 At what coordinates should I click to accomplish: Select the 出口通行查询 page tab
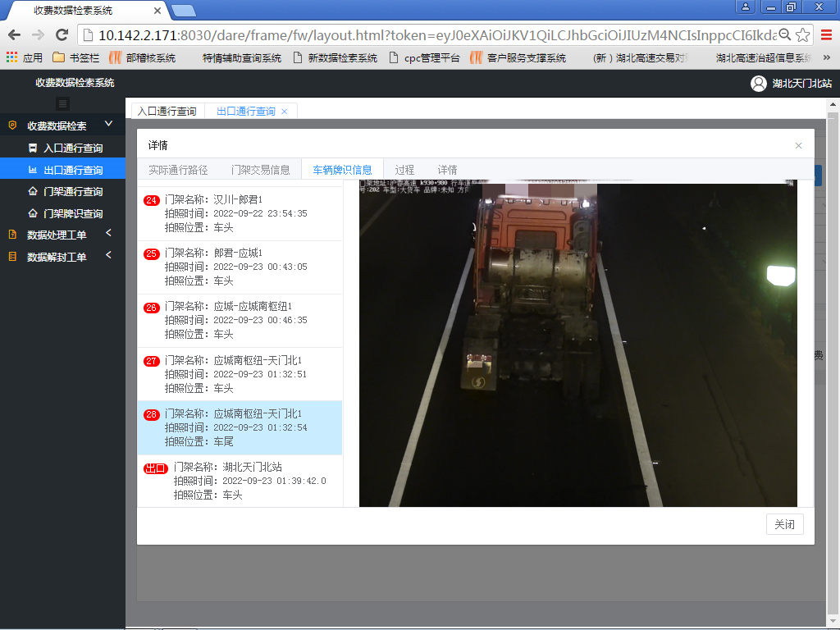click(x=246, y=112)
